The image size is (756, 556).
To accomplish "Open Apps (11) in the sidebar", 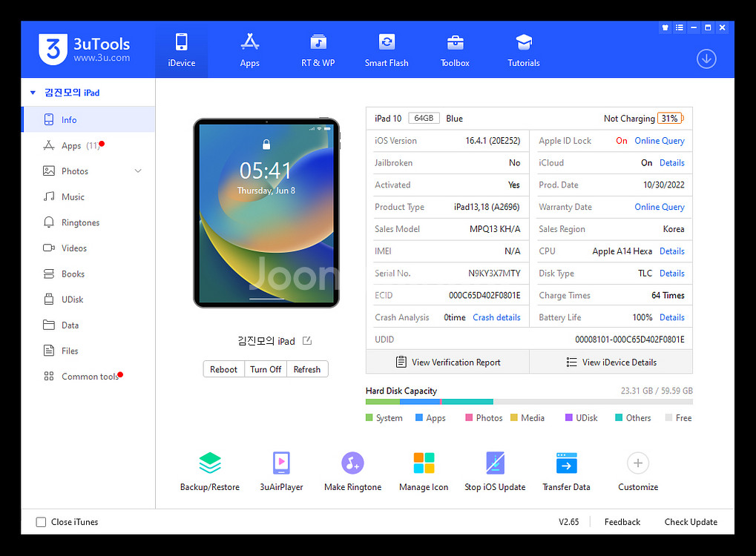I will 89,145.
